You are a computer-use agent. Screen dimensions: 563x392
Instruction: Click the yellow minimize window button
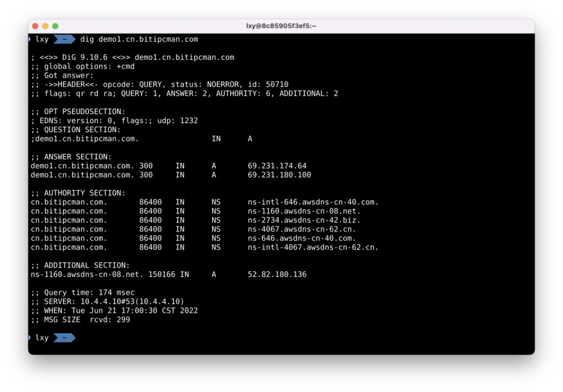point(45,26)
